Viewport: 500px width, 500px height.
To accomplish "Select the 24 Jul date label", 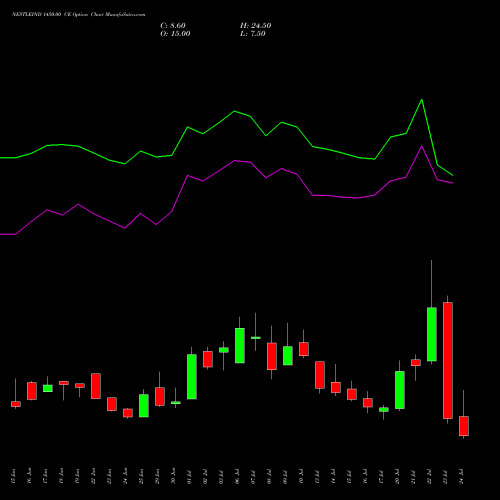I will pyautogui.click(x=462, y=477).
